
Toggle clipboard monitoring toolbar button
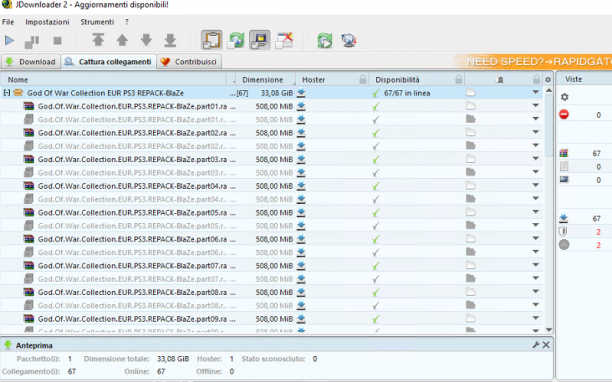coord(212,40)
